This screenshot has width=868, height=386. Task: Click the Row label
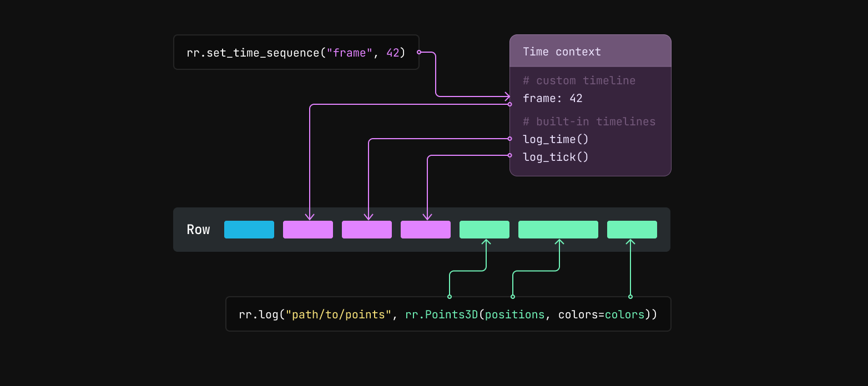click(198, 229)
